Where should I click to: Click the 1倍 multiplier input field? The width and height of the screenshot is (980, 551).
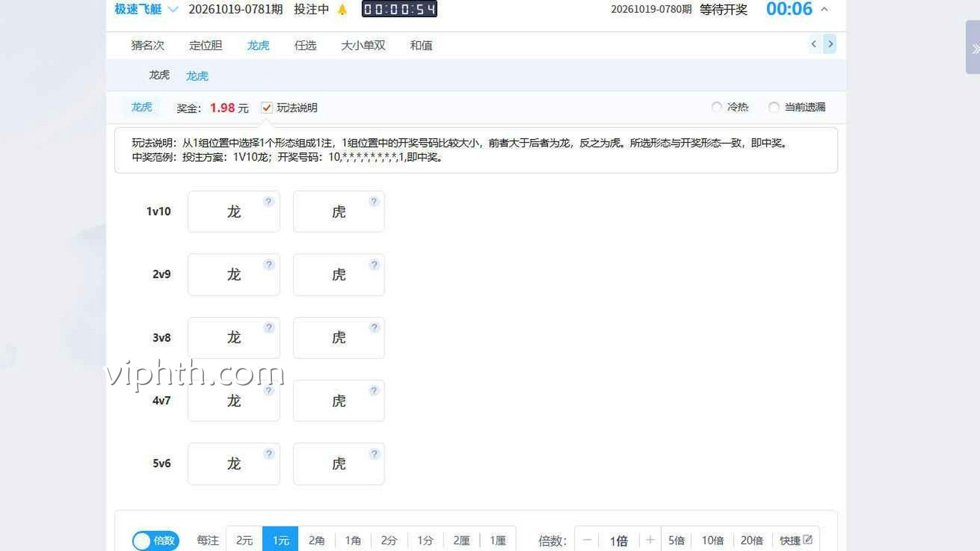tap(619, 540)
